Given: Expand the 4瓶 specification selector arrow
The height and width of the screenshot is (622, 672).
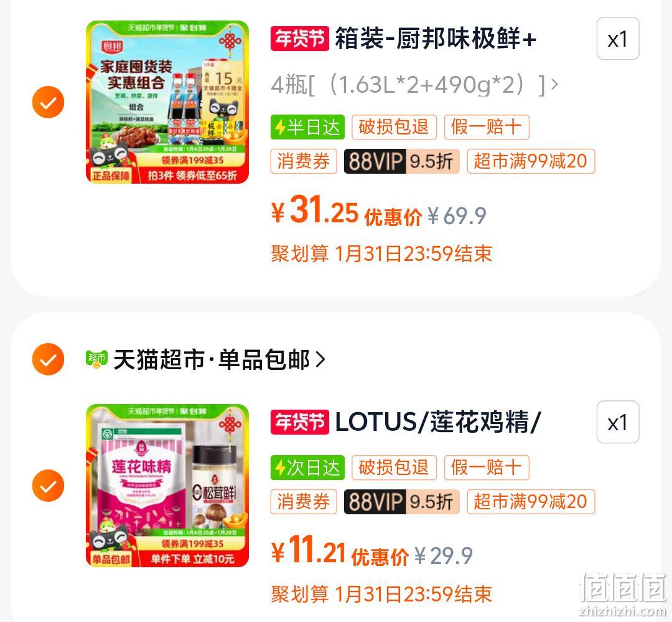Looking at the screenshot, I should coord(554,84).
